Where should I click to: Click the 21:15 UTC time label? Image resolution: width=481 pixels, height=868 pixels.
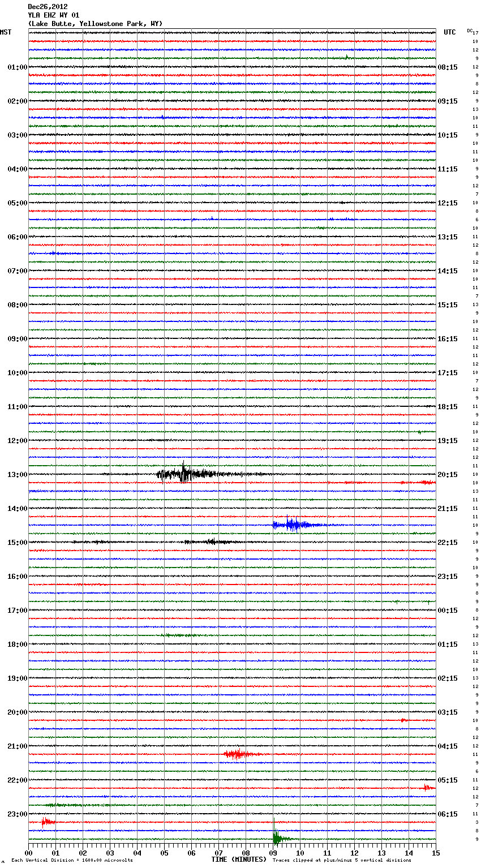point(448,509)
